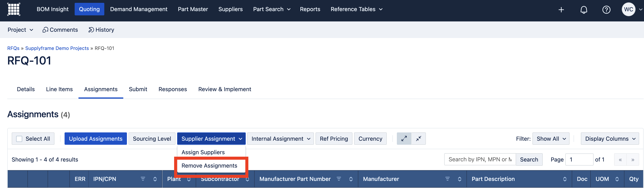
Task: Select the Assignments tab
Action: click(x=101, y=89)
